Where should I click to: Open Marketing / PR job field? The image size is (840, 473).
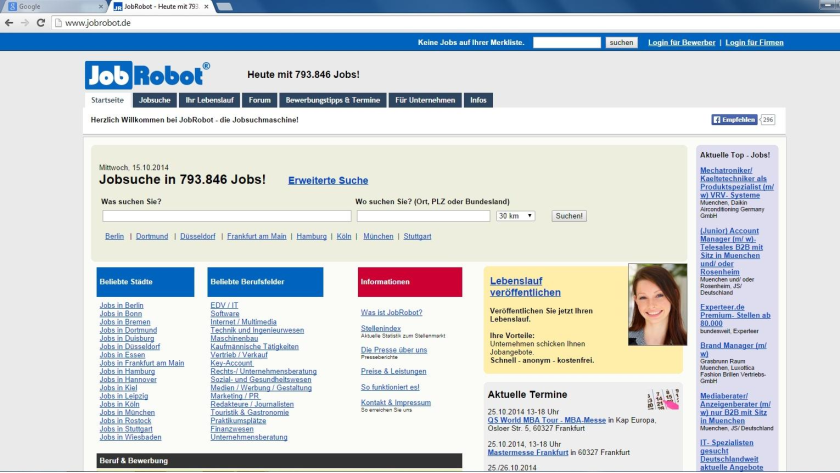tap(235, 396)
